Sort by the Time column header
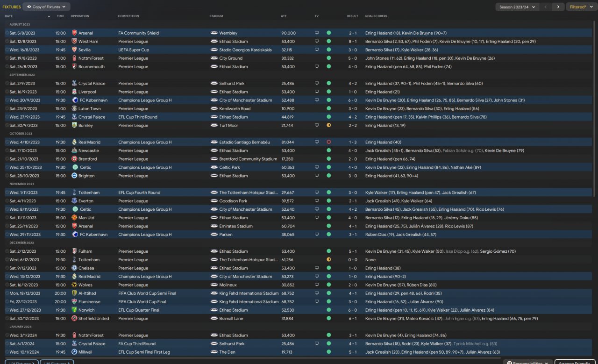 (x=61, y=16)
